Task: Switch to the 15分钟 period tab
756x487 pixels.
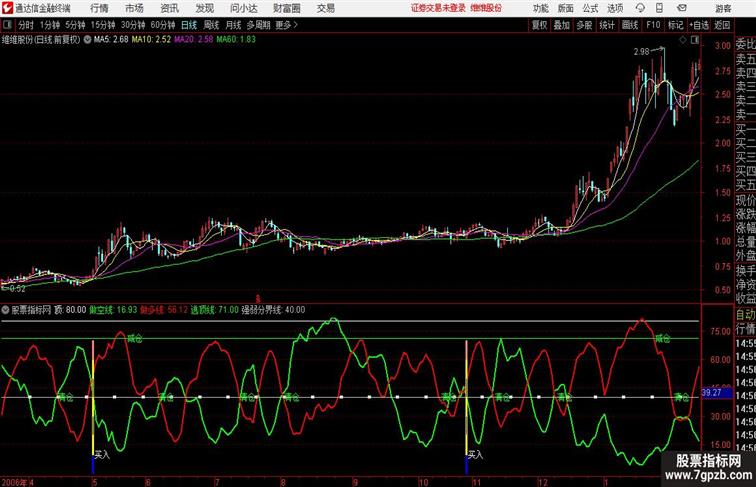Action: tap(103, 25)
